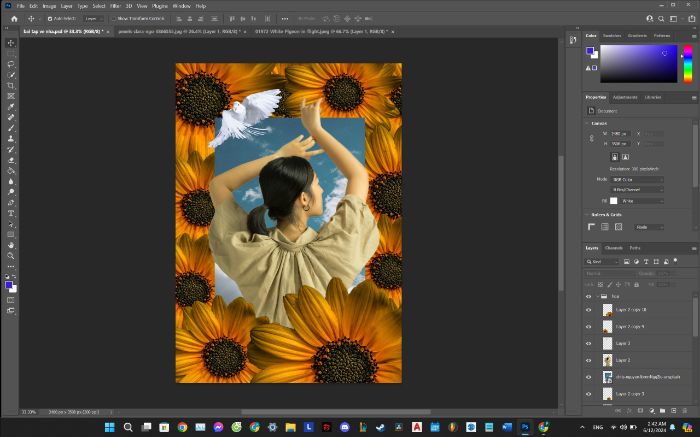Switch to the White Pigeon document tab
The image size is (700, 437).
(321, 32)
